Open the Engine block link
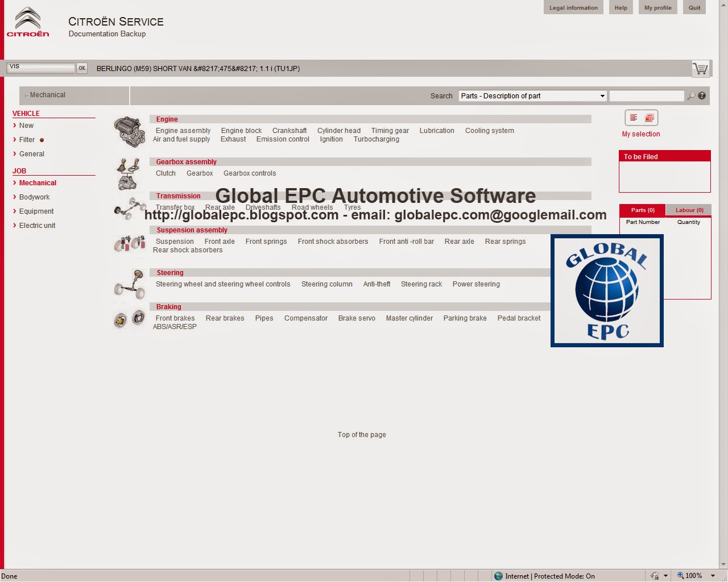The height and width of the screenshot is (582, 728). 241,131
